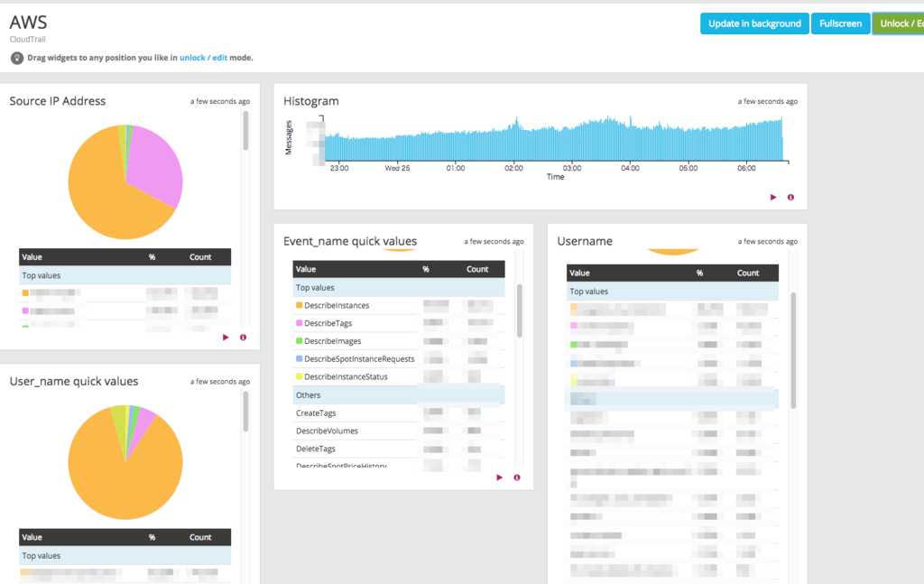The width and height of the screenshot is (924, 584).
Task: Click Update in background button
Action: (x=754, y=23)
